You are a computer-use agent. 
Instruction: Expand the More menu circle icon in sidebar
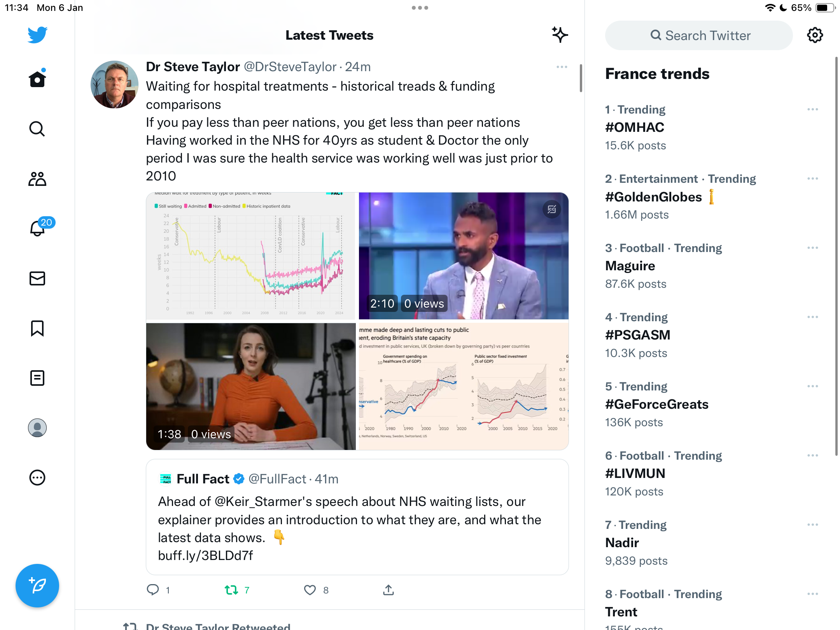[37, 478]
